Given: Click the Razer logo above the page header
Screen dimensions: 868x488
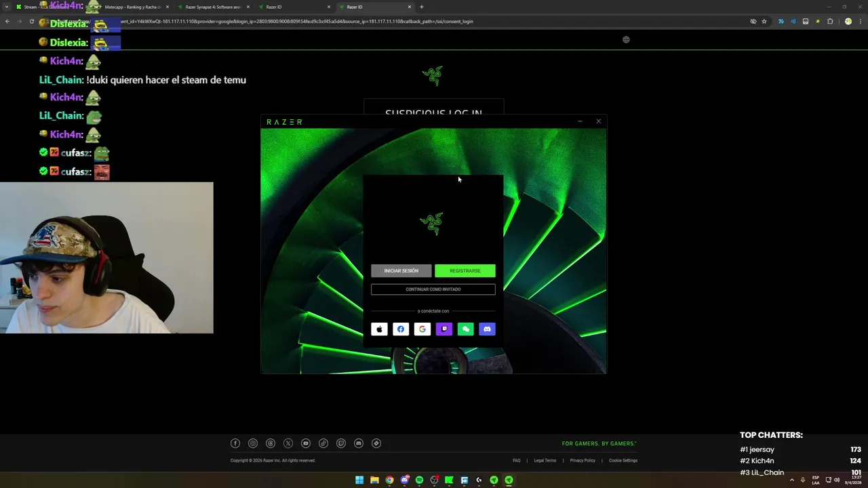Looking at the screenshot, I should [x=433, y=75].
